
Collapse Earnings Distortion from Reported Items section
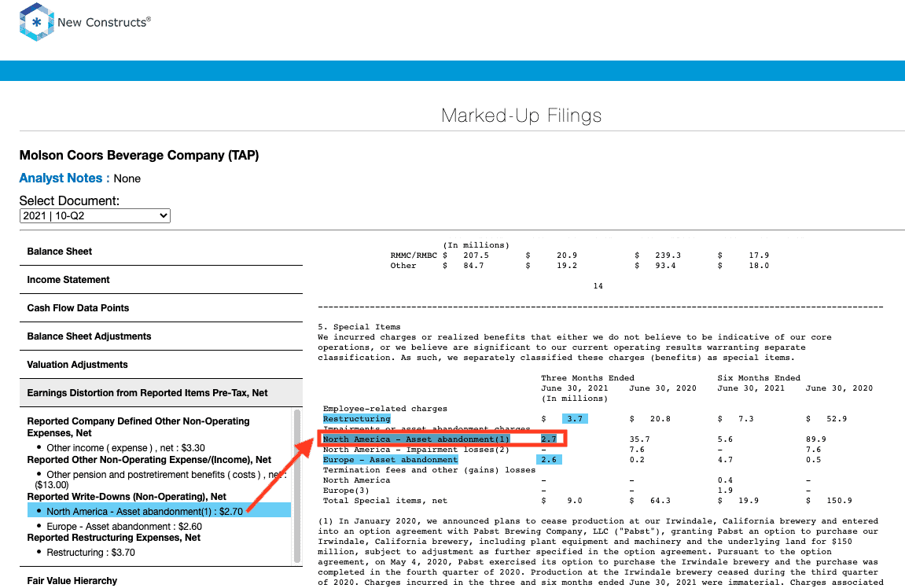pyautogui.click(x=161, y=393)
